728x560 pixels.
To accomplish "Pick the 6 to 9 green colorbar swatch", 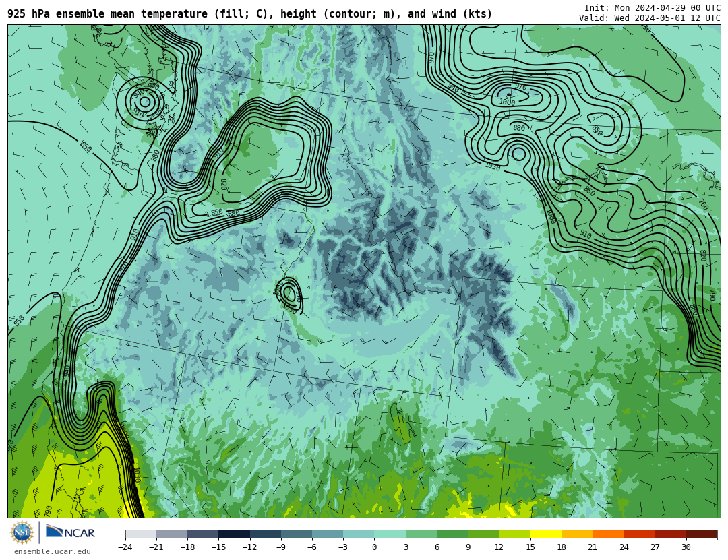I will 452,534.
